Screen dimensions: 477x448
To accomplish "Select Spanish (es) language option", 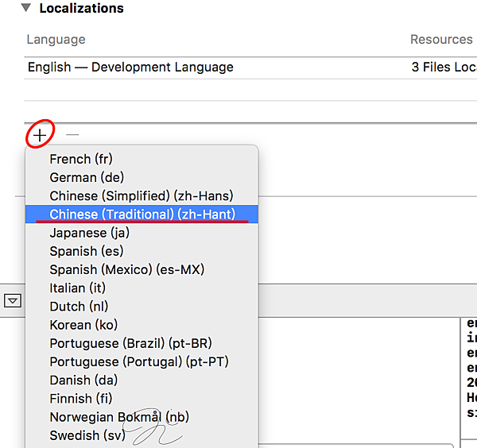I will [x=86, y=251].
